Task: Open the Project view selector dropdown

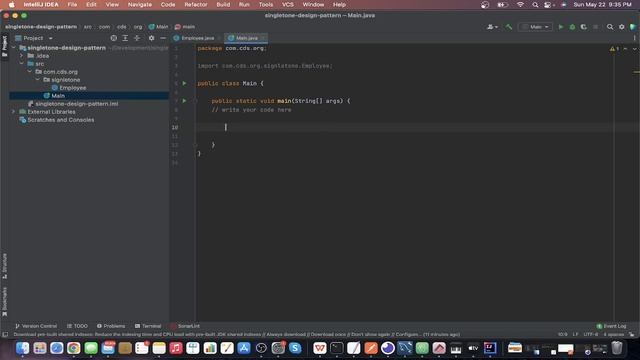Action: click(34, 38)
